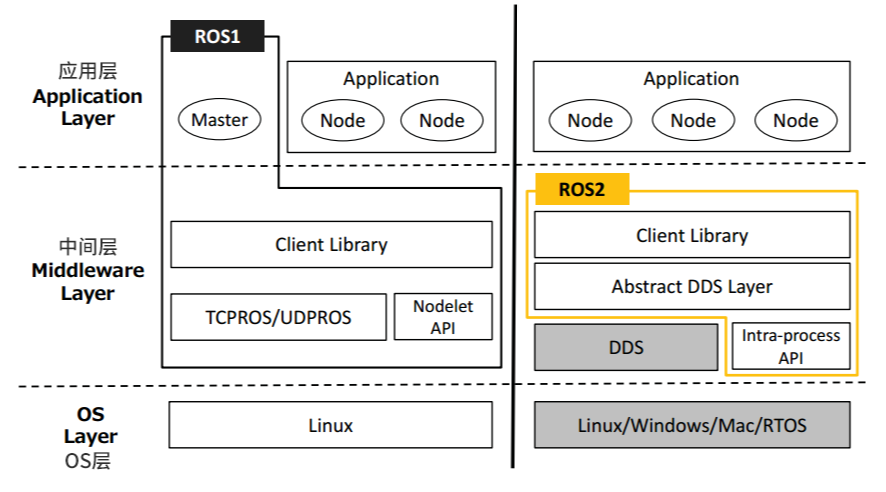886x492 pixels.
Task: Click the 中间层 heading
Action: point(88,247)
